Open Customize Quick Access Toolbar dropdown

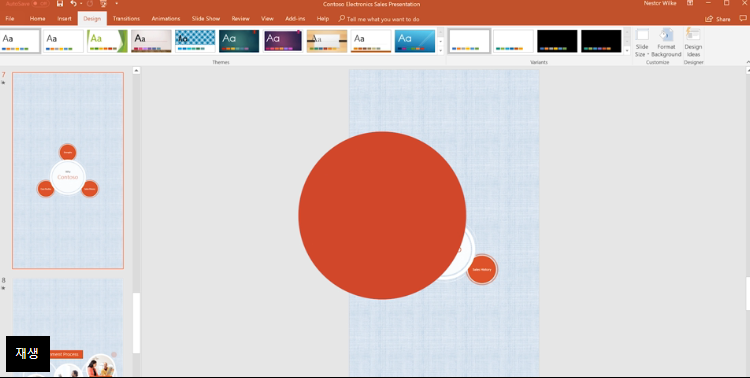point(116,4)
